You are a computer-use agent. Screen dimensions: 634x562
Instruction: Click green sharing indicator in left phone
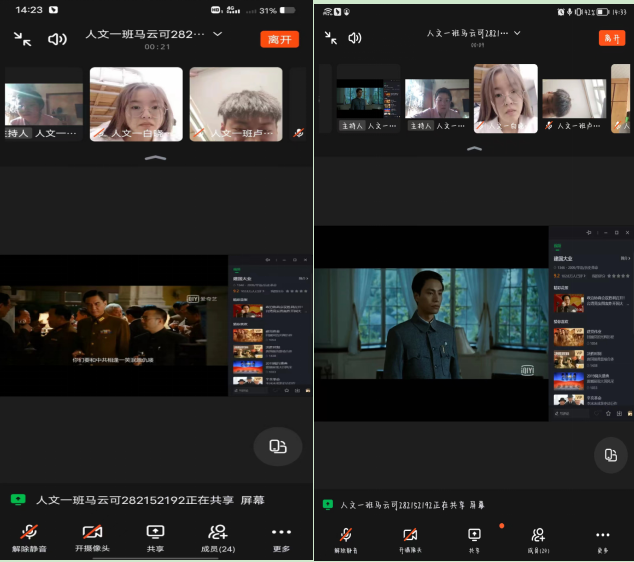pos(18,500)
